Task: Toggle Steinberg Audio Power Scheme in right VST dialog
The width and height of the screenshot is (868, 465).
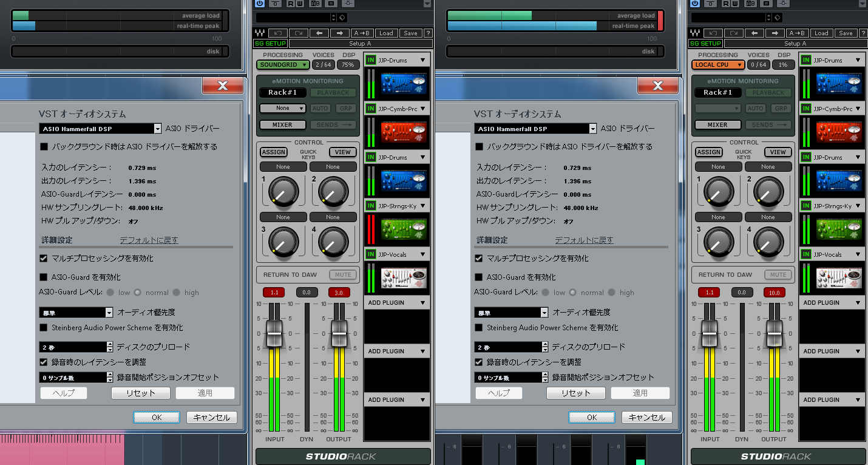Action: (x=479, y=327)
